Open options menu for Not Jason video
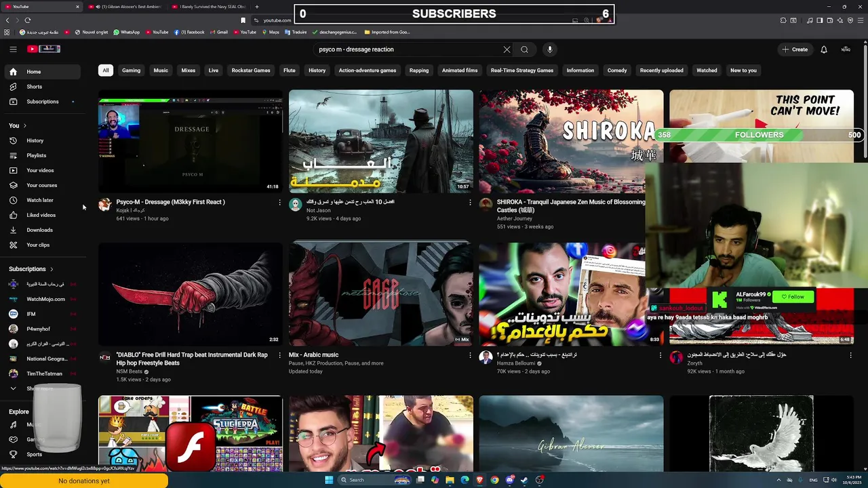Image resolution: width=868 pixels, height=488 pixels. coord(470,202)
